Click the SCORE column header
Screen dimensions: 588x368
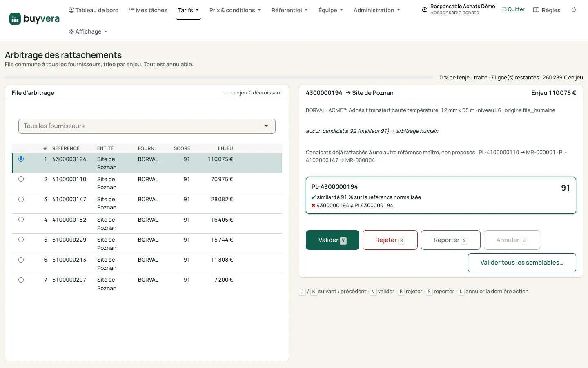pyautogui.click(x=182, y=148)
